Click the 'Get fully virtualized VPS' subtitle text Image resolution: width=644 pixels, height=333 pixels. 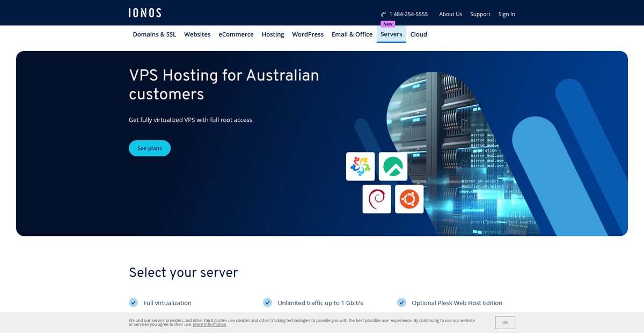click(x=191, y=120)
